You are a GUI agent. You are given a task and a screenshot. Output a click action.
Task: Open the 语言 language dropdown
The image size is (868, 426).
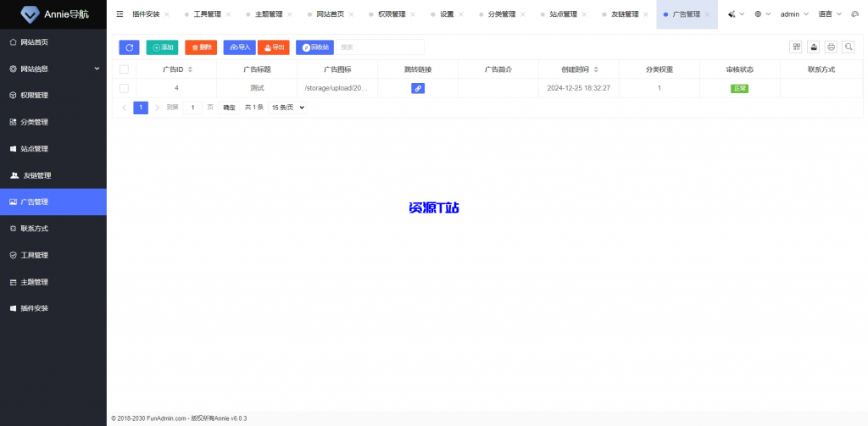coord(830,14)
